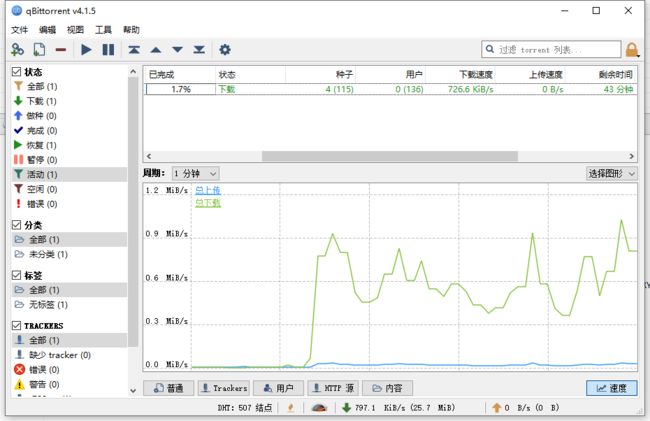Open the 文件 menu
This screenshot has width=650, height=421.
19,30
